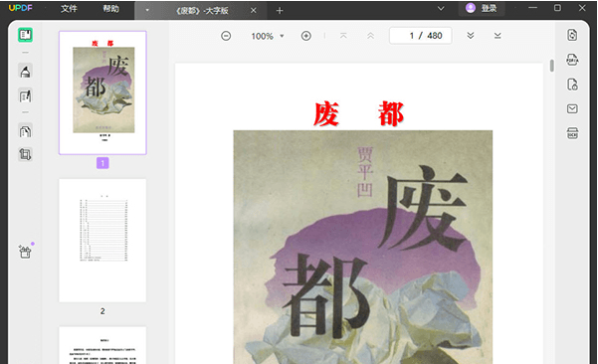The width and height of the screenshot is (598, 364).
Task: Switch to the 《废都》-大字版 tab
Action: [202, 11]
